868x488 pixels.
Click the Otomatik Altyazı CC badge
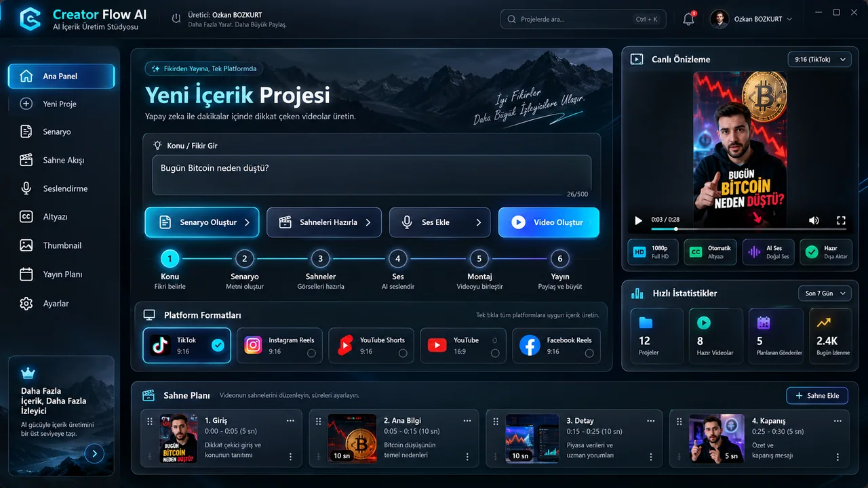click(x=709, y=251)
